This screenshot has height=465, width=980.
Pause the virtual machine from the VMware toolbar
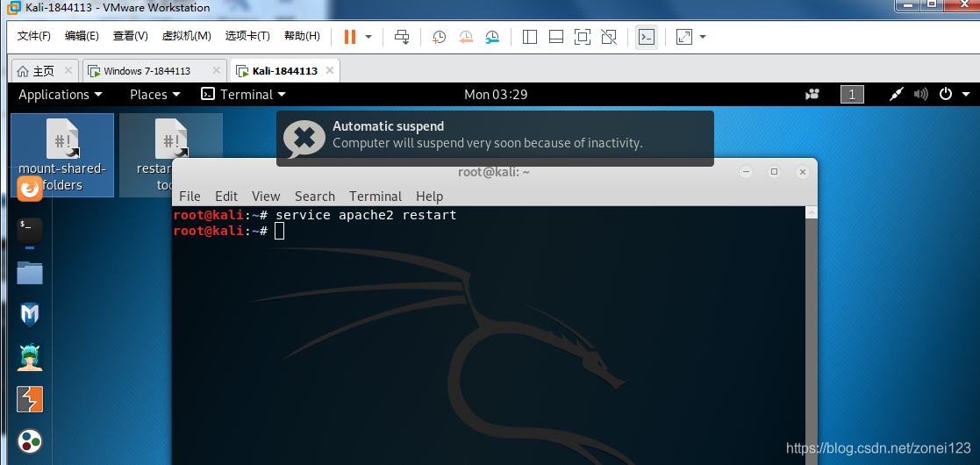pyautogui.click(x=350, y=37)
